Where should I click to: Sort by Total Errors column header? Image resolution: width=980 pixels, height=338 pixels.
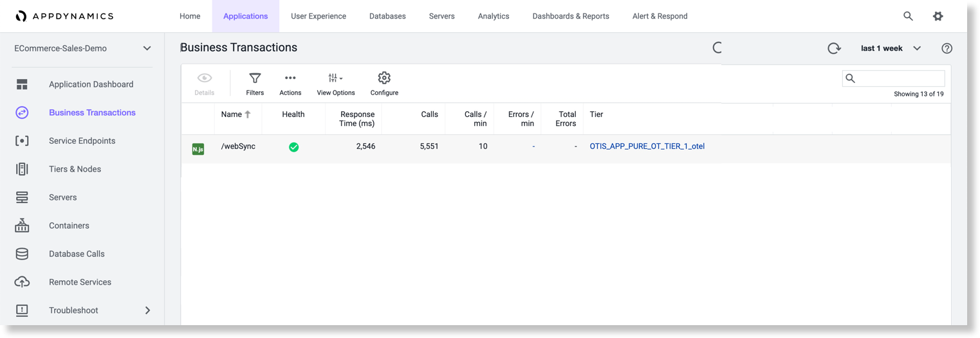[566, 119]
